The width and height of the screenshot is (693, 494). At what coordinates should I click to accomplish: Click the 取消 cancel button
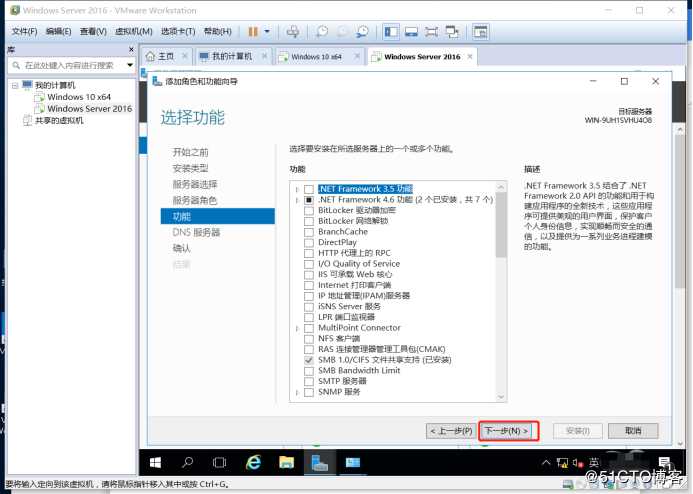(633, 431)
